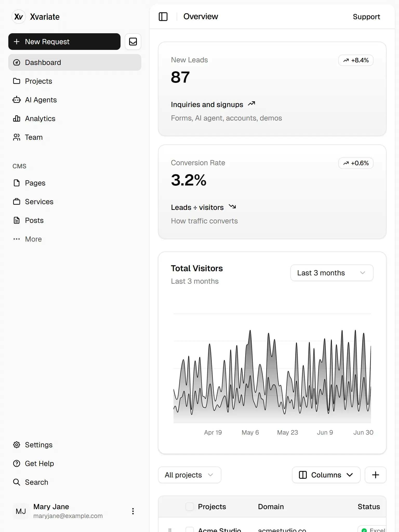Select Pages under CMS
399x532 pixels.
pyautogui.click(x=35, y=183)
